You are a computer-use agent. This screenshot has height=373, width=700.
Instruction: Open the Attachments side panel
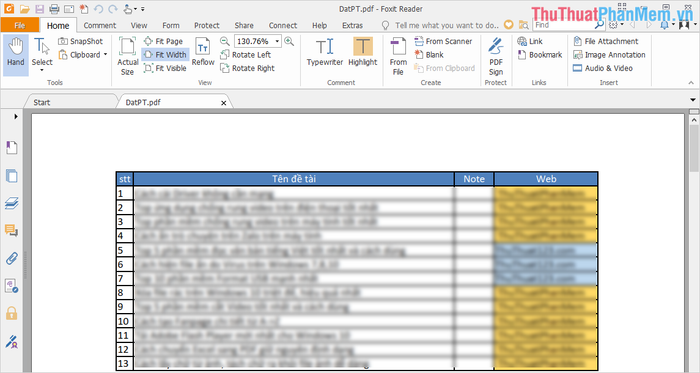(12, 258)
